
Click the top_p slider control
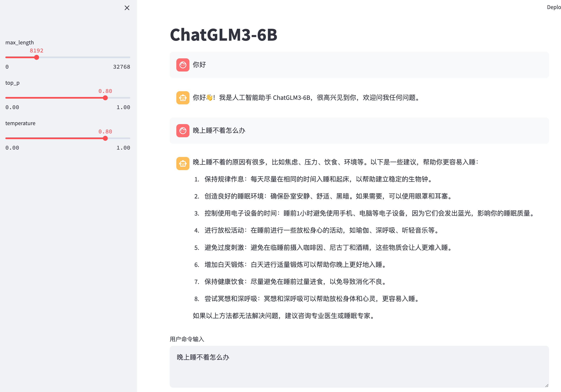(x=106, y=98)
